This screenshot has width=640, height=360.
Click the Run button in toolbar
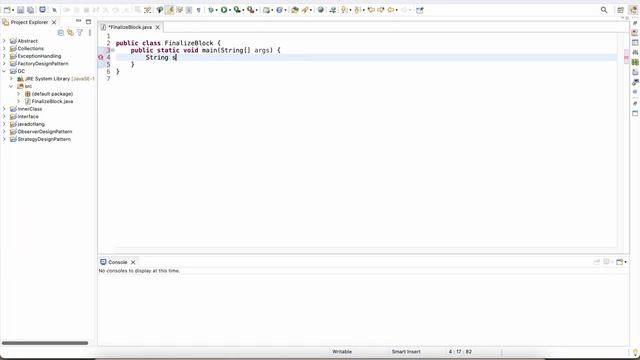[224, 10]
